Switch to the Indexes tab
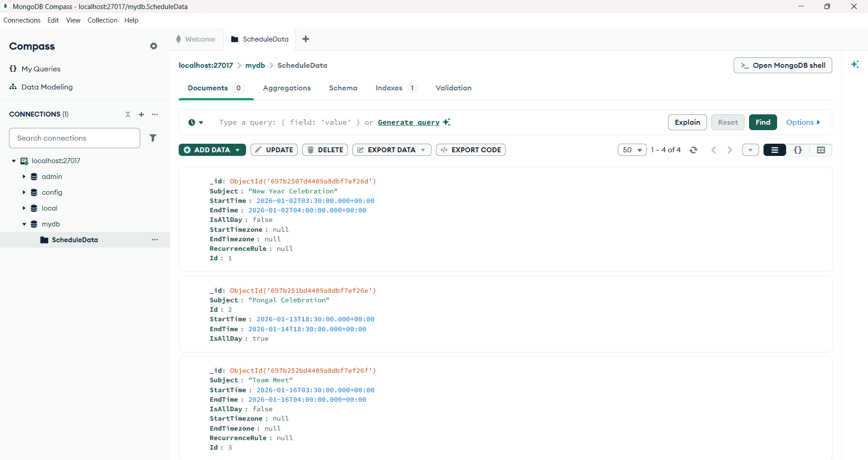 tap(396, 88)
